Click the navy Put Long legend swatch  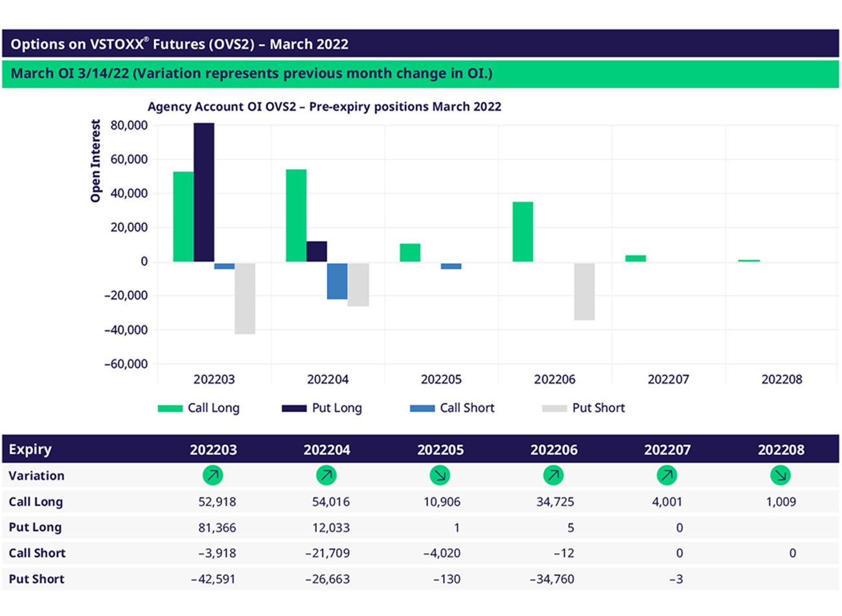(293, 408)
